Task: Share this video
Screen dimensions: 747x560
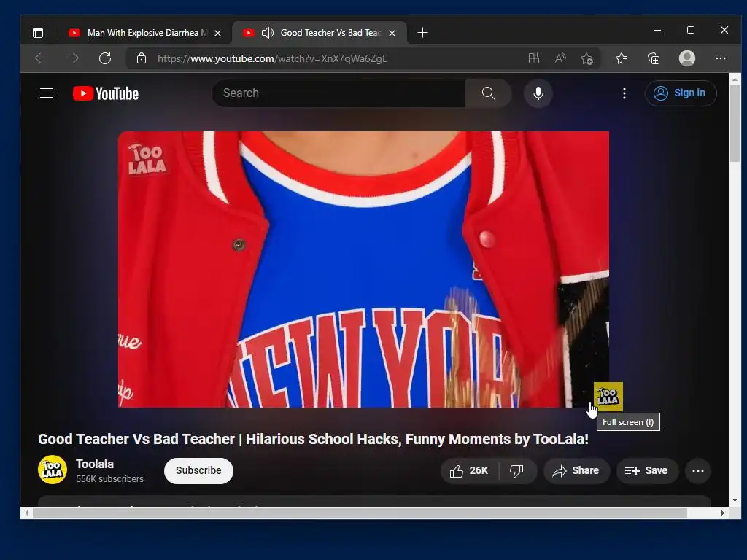Action: 576,471
